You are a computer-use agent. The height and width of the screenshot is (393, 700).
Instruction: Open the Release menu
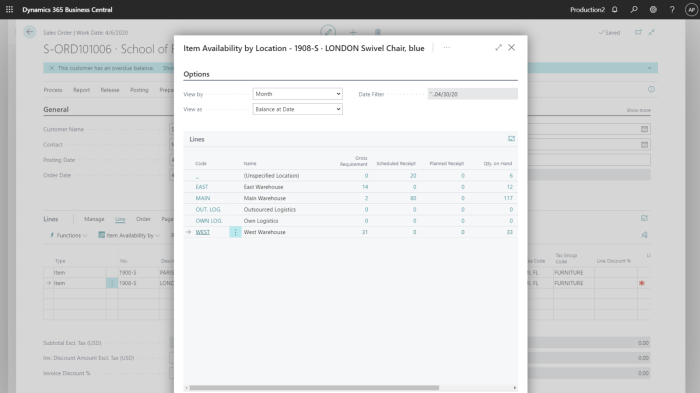(110, 90)
